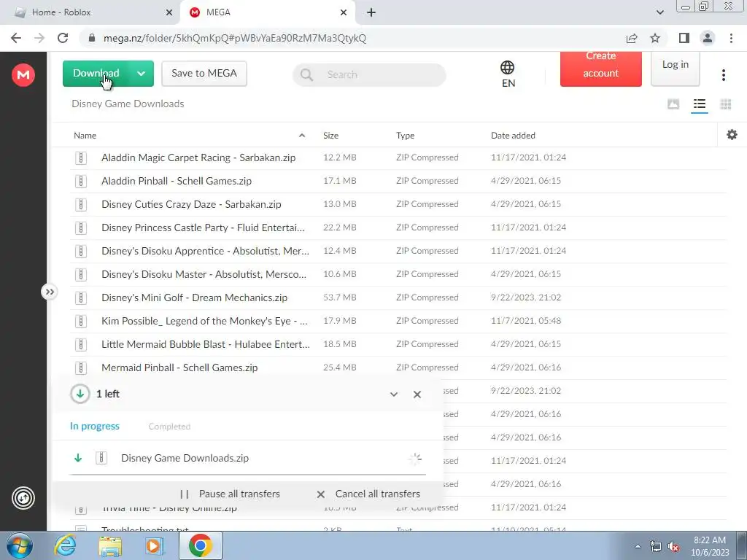Screen dimensions: 747x560
Task: Click Disney Game Downloads.zip transfer entry
Action: pyautogui.click(x=248, y=458)
